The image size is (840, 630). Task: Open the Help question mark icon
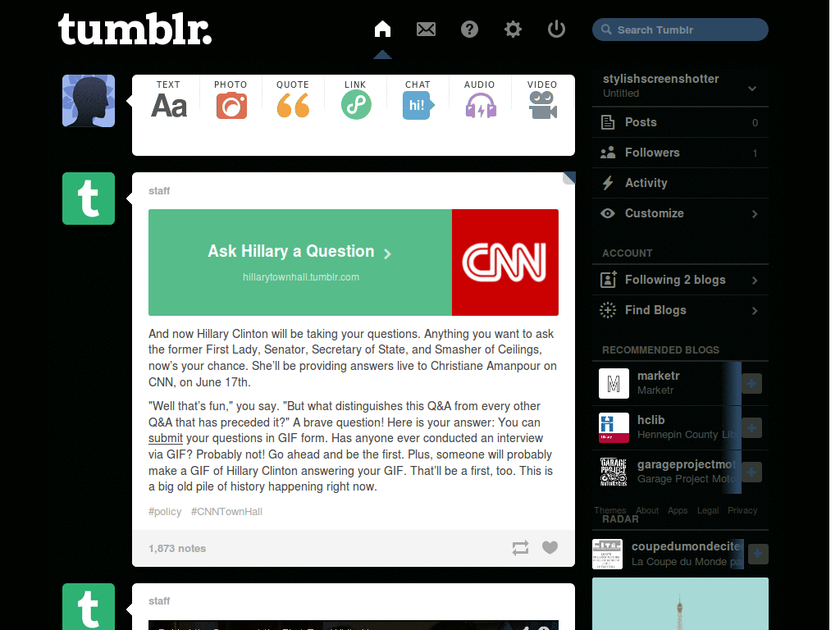(469, 29)
